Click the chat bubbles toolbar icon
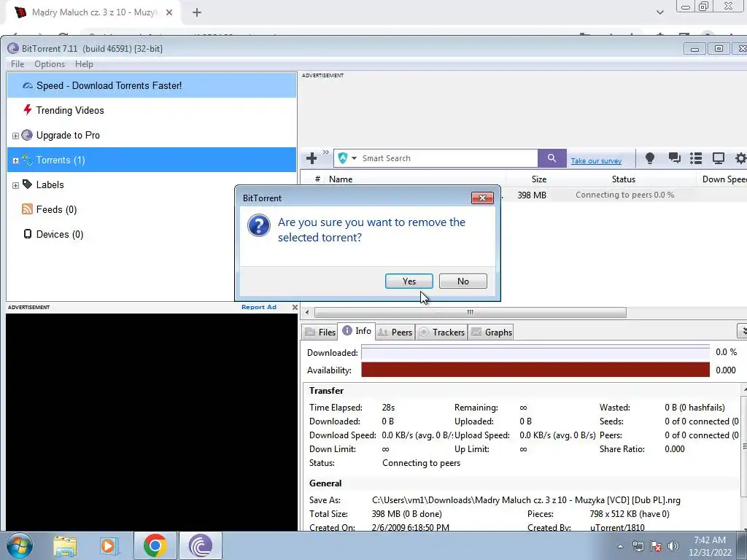 click(674, 158)
